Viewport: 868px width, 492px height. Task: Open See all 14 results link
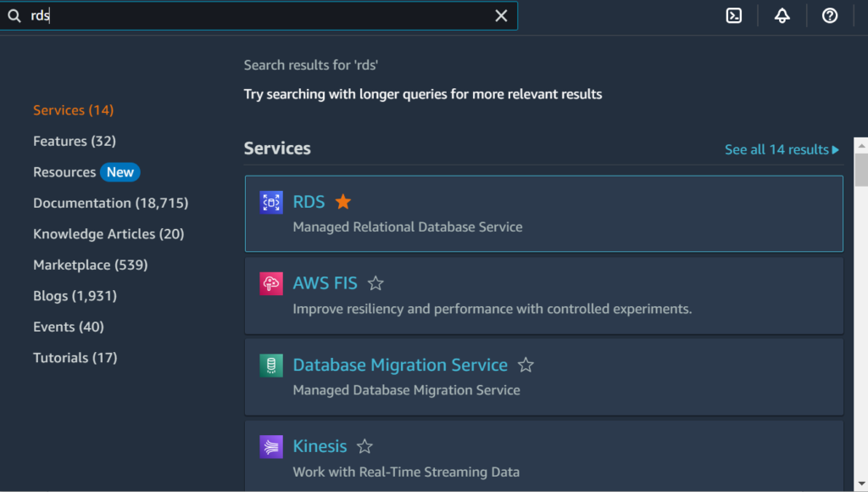click(782, 149)
